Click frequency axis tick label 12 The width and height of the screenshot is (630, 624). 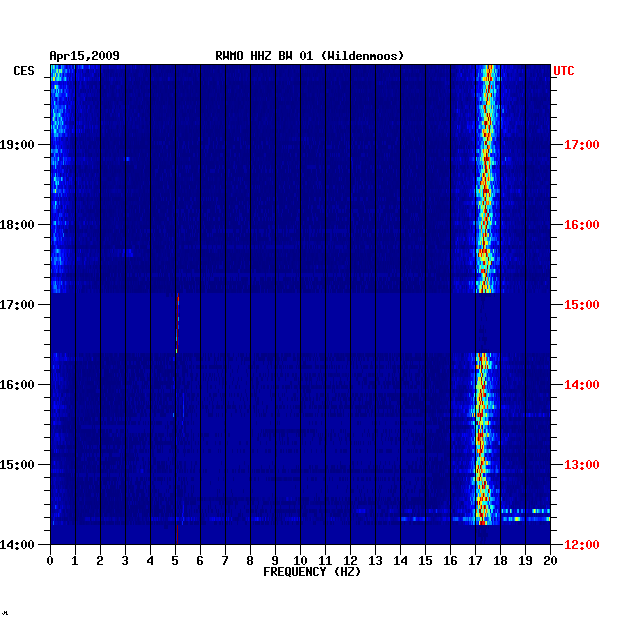(350, 561)
